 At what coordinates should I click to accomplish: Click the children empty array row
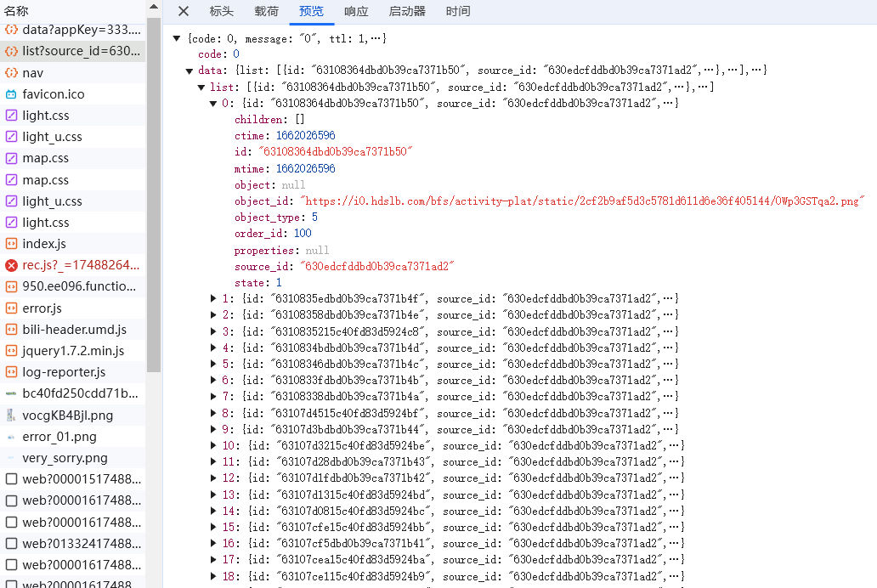pyautogui.click(x=269, y=119)
